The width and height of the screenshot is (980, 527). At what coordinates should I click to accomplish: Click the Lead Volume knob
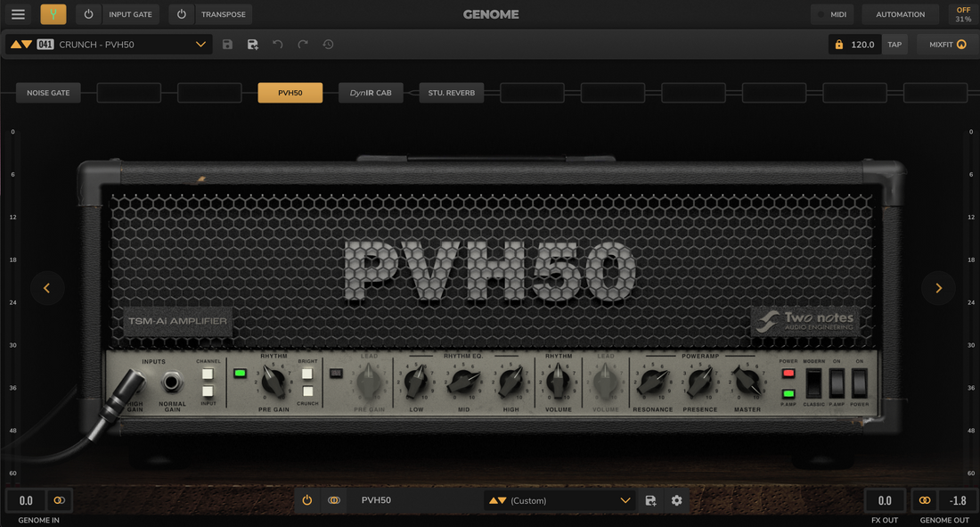[x=605, y=382]
